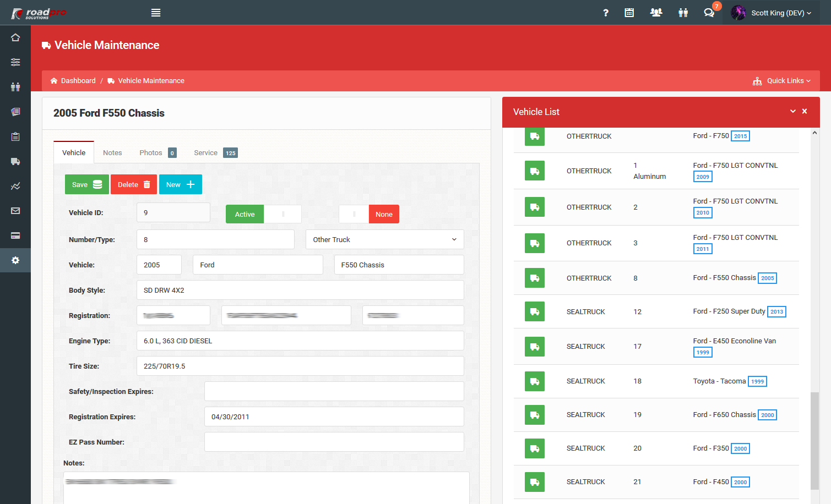Open Scott King (DEV) user menu
The image size is (831, 504).
[x=772, y=13]
